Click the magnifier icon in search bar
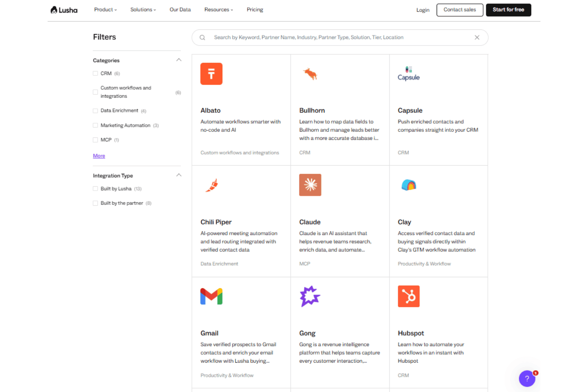 tap(202, 38)
